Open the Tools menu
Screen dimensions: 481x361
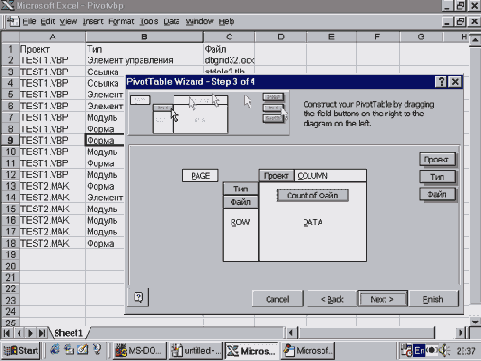pos(149,22)
